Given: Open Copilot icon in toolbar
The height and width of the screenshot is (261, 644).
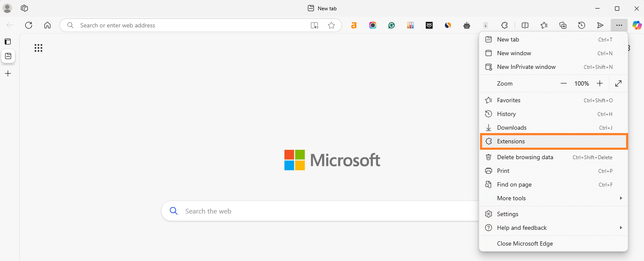Looking at the screenshot, I should [x=637, y=25].
